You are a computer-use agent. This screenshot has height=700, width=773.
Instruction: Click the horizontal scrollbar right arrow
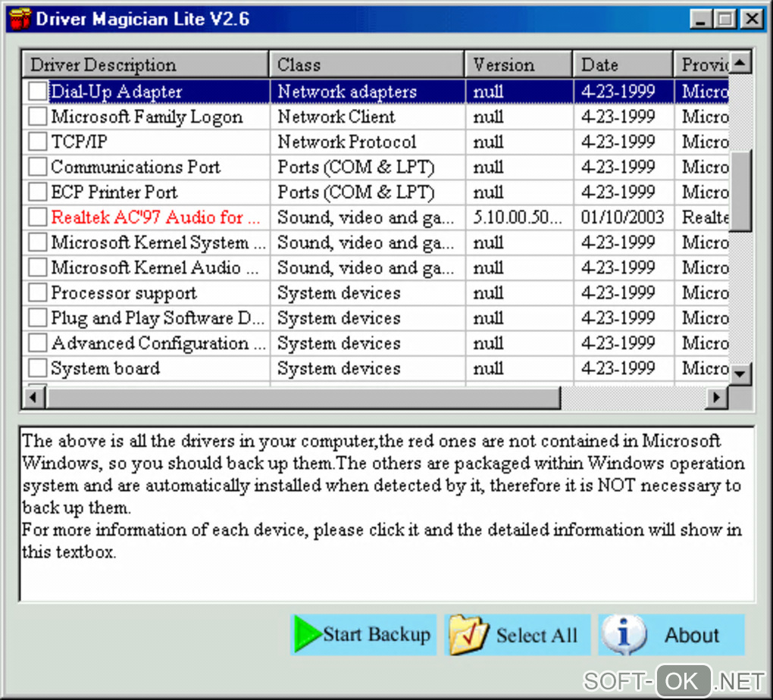pos(717,397)
